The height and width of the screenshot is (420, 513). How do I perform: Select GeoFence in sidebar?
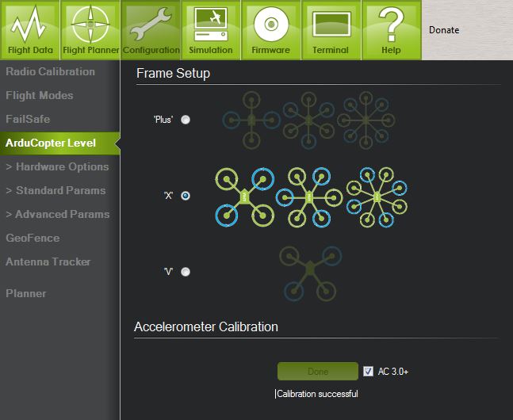(x=33, y=238)
